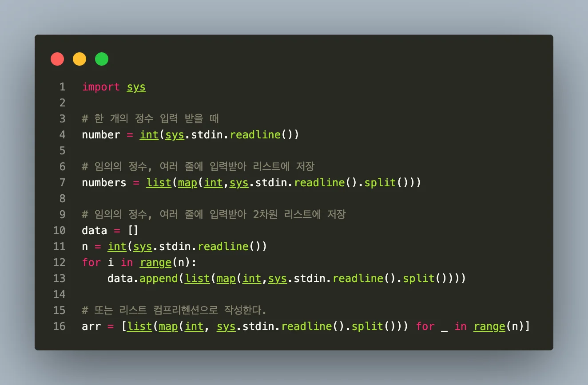Click the underlined sys on line 1

click(136, 87)
